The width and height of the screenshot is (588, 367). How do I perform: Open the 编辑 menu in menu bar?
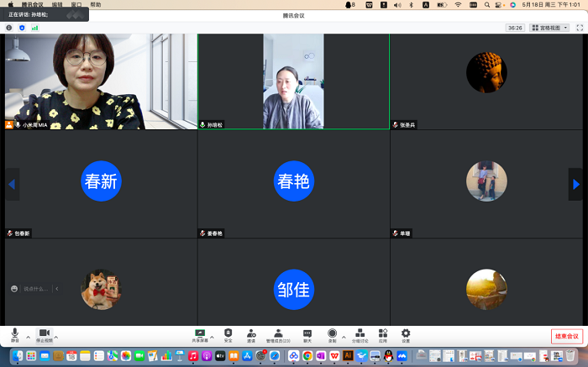coord(57,4)
